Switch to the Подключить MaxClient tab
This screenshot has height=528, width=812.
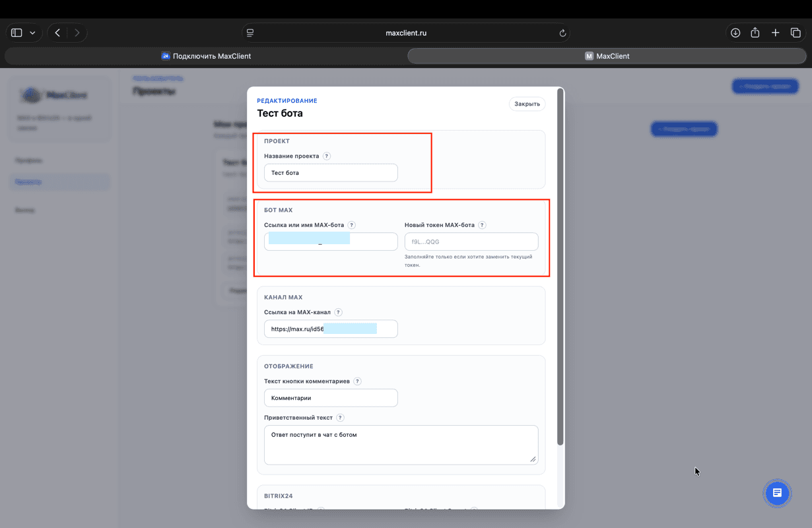pos(206,56)
